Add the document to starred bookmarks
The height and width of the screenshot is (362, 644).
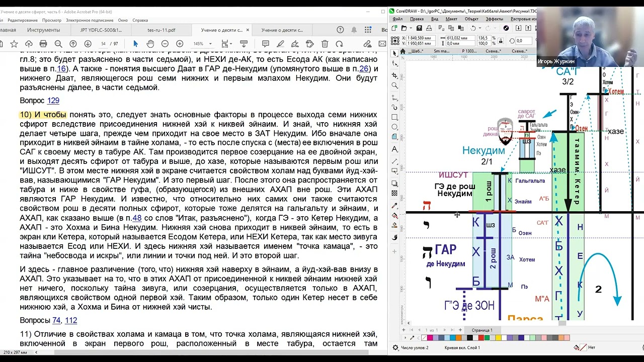click(14, 44)
